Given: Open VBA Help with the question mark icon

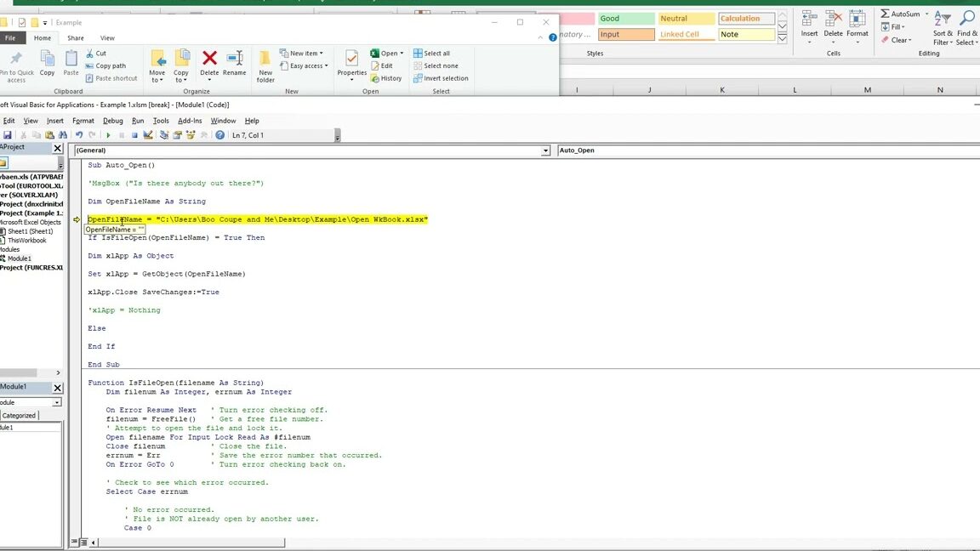Looking at the screenshot, I should [219, 134].
